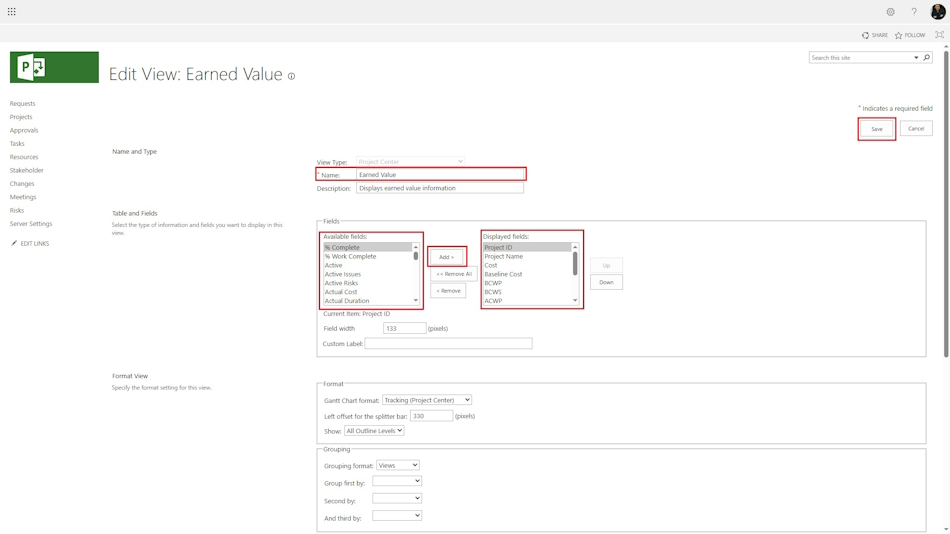Open the And third by dropdown
This screenshot has width=950, height=534.
[397, 516]
